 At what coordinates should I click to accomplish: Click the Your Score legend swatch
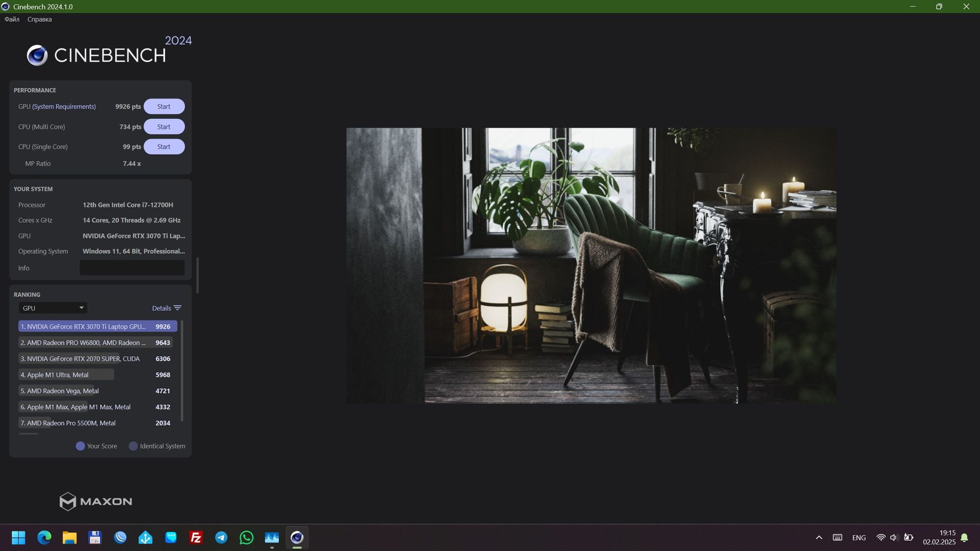pyautogui.click(x=80, y=446)
